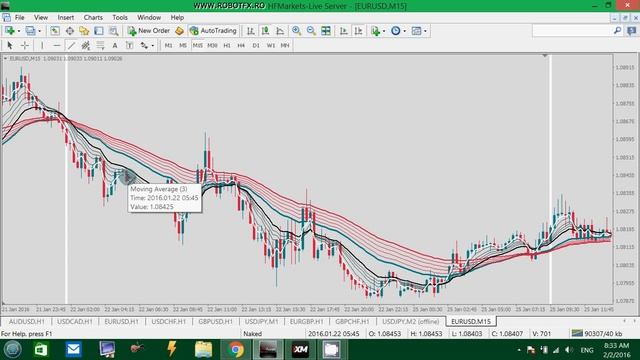Select the Crosshair tool
The height and width of the screenshot is (360, 640).
[x=24, y=45]
